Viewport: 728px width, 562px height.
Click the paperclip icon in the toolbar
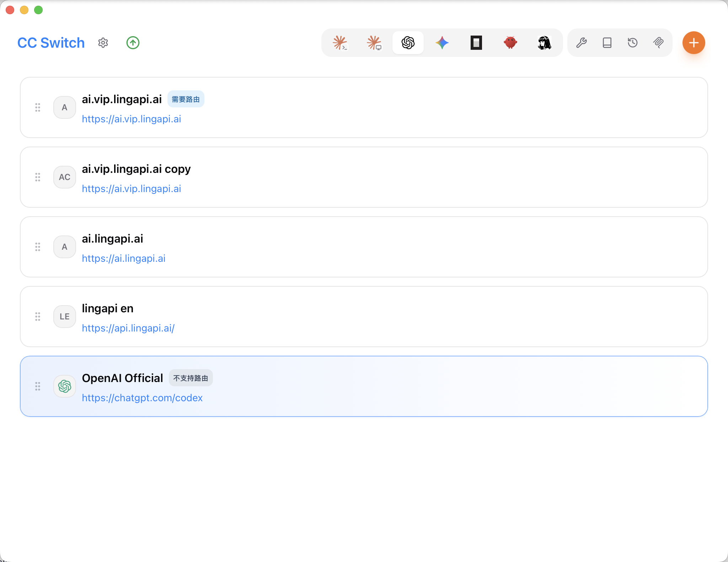[x=658, y=43]
